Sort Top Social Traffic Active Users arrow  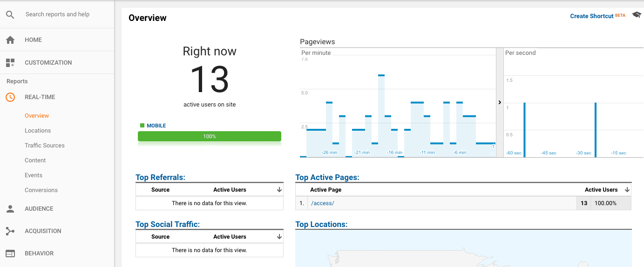click(x=279, y=237)
